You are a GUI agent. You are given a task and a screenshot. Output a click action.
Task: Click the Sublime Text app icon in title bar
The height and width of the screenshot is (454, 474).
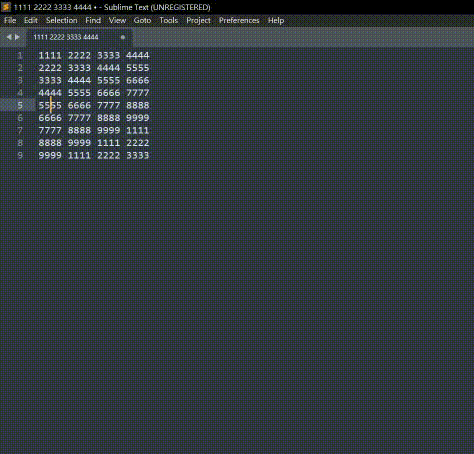coord(6,7)
